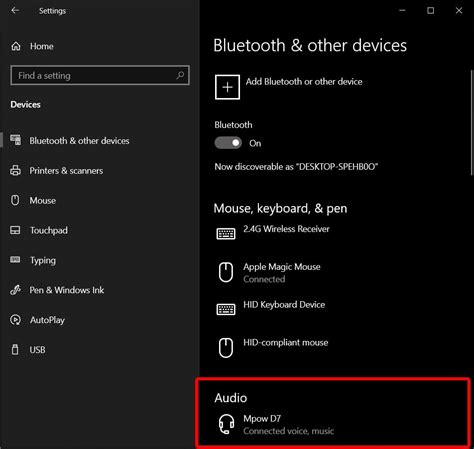Click the HID Keyboard Device icon

(x=226, y=309)
